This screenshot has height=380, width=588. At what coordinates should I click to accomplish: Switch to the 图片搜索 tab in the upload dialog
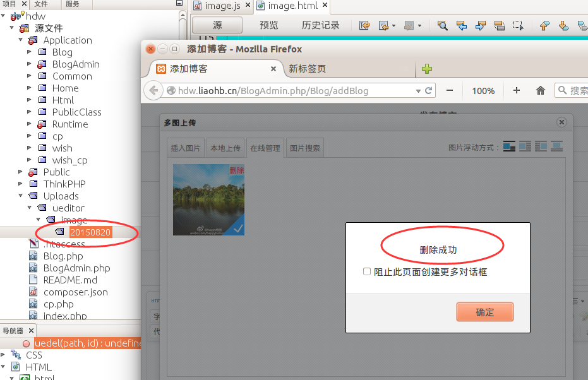point(304,147)
